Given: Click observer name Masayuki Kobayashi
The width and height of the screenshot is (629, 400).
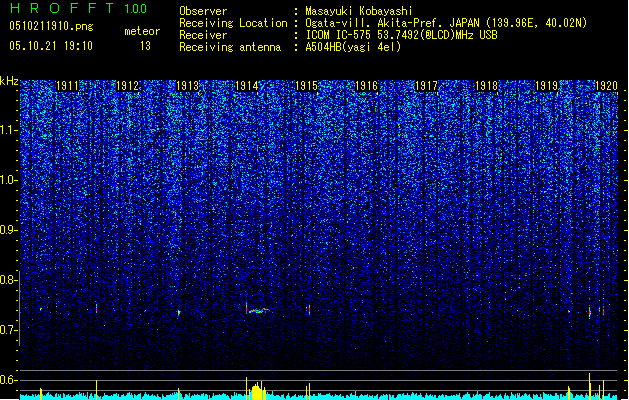Looking at the screenshot, I should coord(359,11).
